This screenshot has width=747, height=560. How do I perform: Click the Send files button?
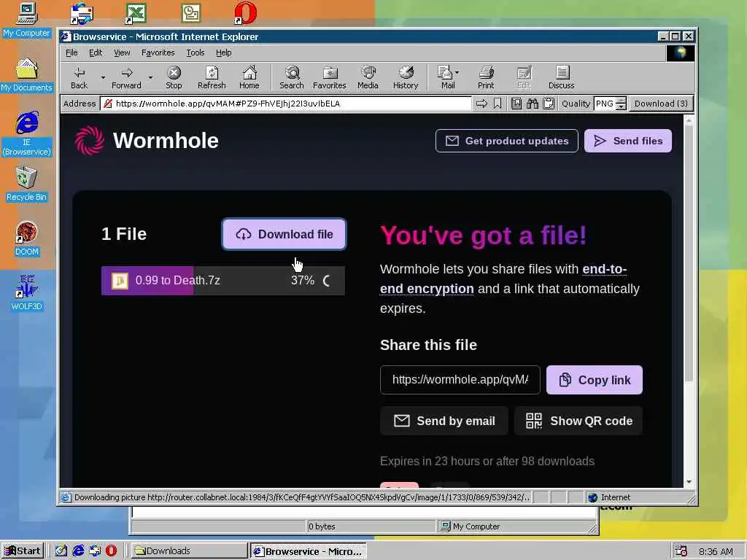tap(628, 141)
